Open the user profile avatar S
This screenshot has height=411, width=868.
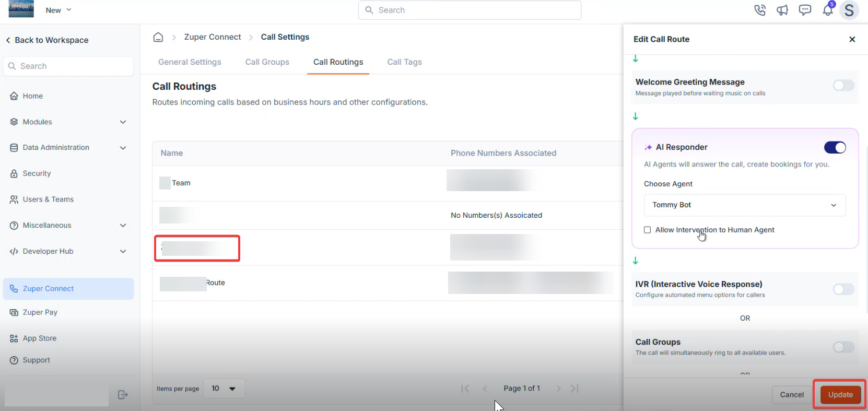(849, 10)
